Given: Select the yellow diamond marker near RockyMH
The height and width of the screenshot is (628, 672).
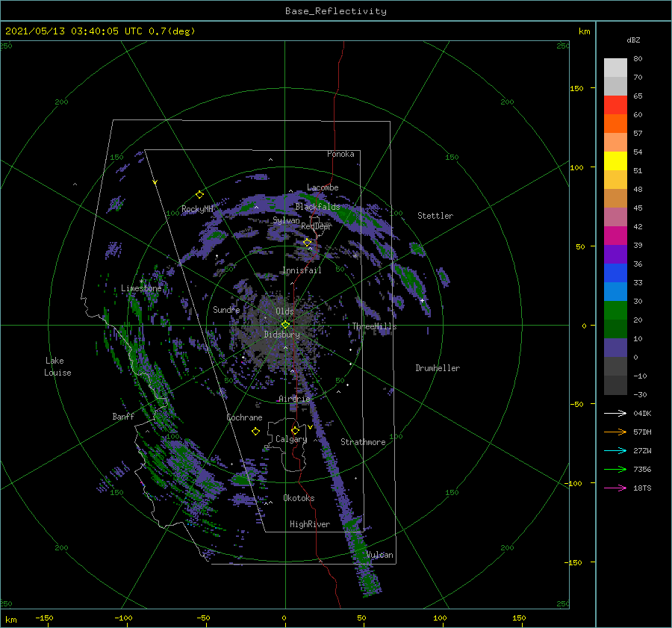Looking at the screenshot, I should point(199,195).
